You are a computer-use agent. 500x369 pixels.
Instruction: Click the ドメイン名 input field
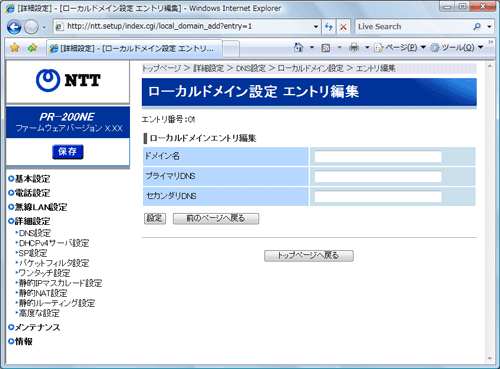pyautogui.click(x=378, y=156)
